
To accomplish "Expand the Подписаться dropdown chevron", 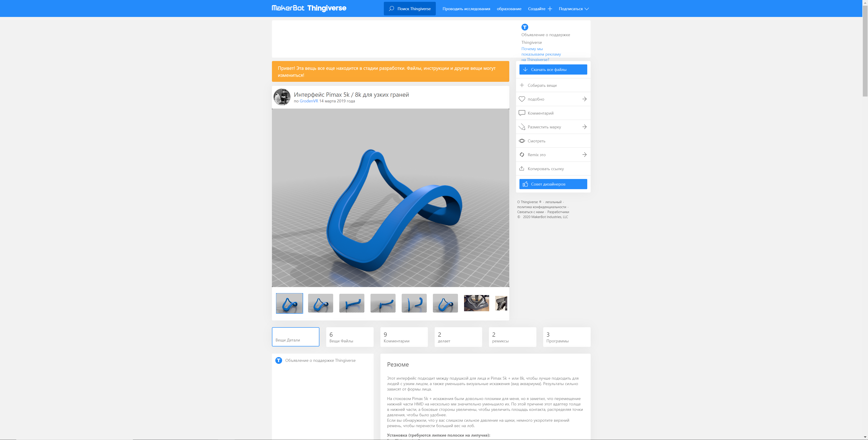I will 587,9.
